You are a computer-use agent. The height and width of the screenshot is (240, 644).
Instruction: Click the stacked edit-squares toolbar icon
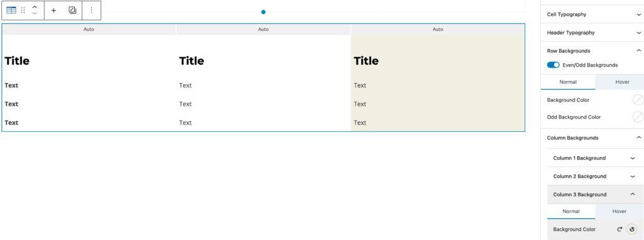coord(72,10)
